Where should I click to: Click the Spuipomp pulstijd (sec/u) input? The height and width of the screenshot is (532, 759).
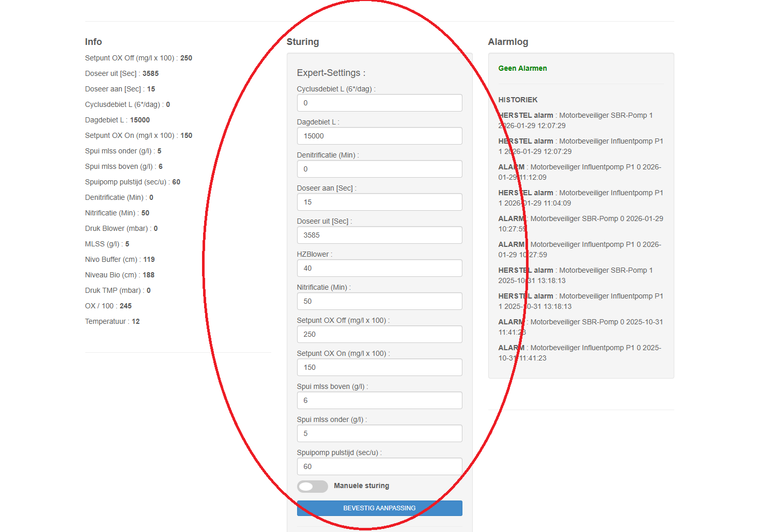tap(379, 466)
